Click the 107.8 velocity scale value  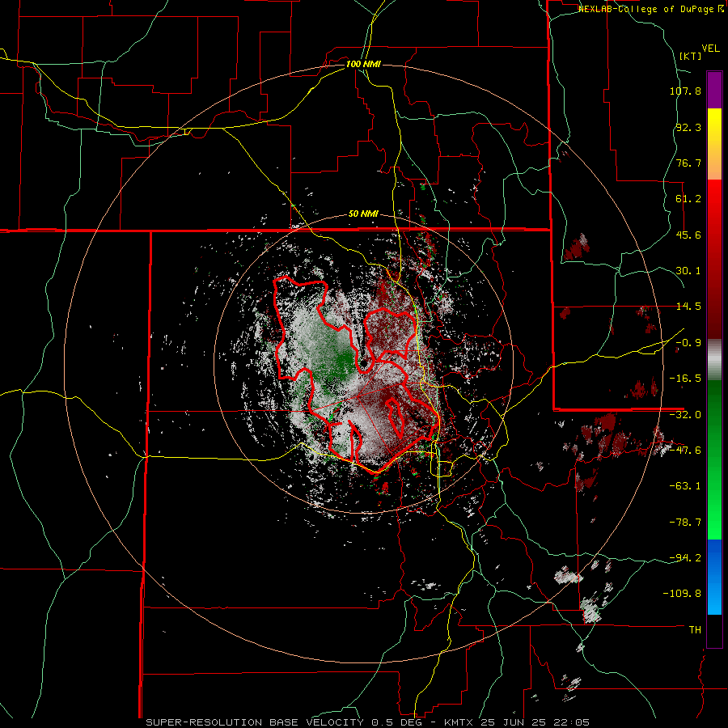click(x=685, y=91)
